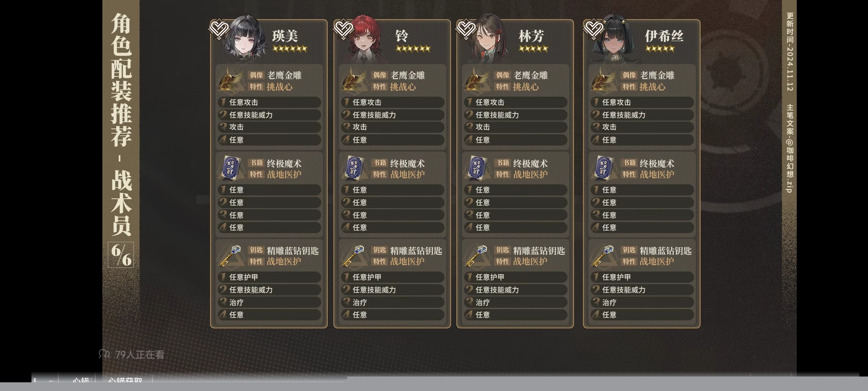Viewport: 868px width, 391px height.
Task: Click 铃's 挑战心 trait label
Action: coord(403,87)
